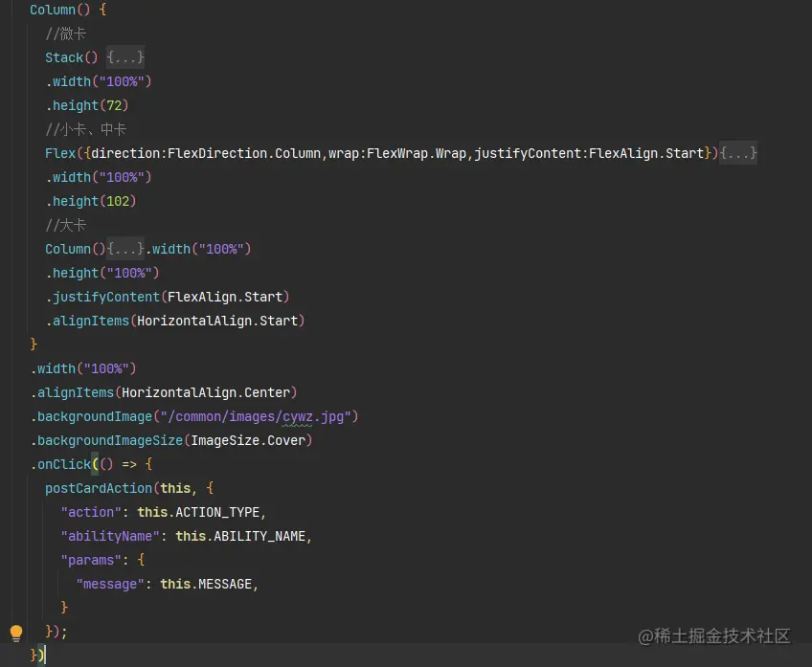Image resolution: width=812 pixels, height=667 pixels.
Task: Click FlexDirection.Column in Flex arguments
Action: (x=244, y=153)
